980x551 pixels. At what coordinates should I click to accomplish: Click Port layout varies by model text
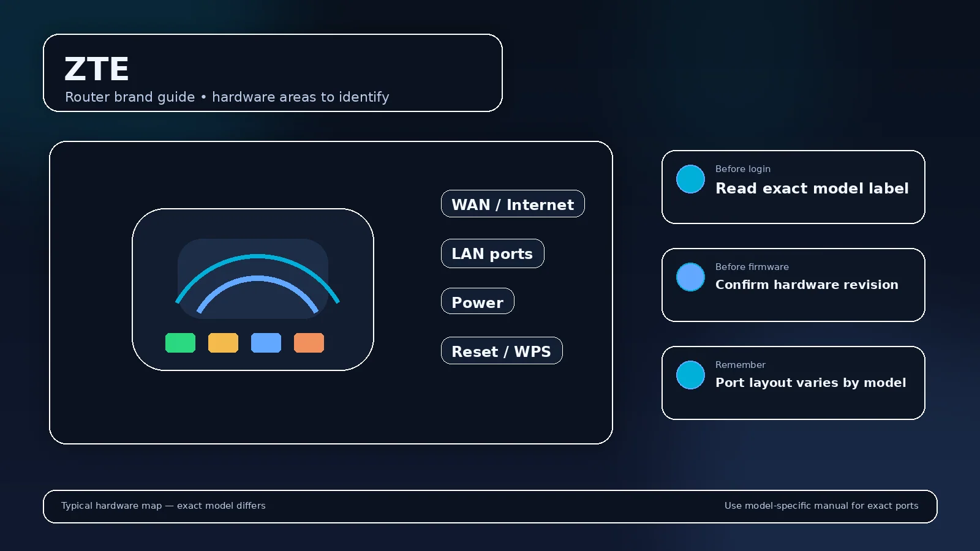[811, 383]
